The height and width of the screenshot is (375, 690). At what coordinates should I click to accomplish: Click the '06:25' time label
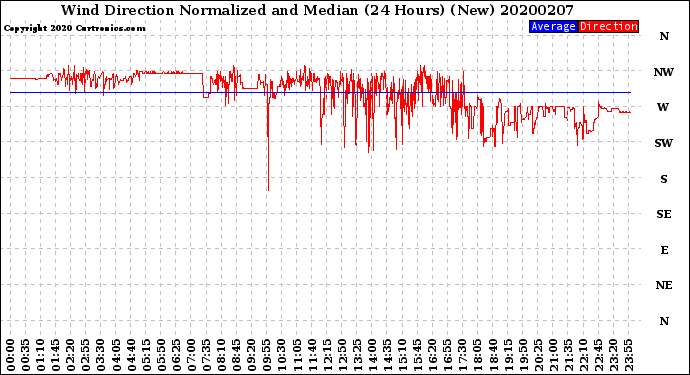(176, 355)
